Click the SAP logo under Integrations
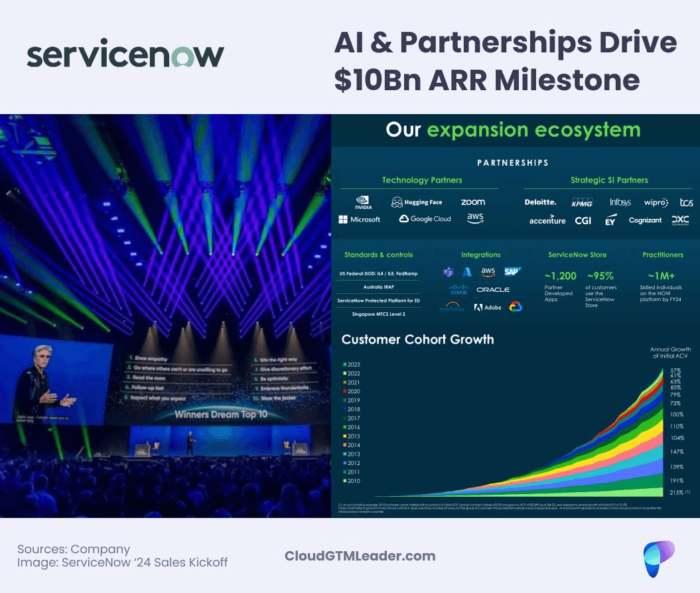The height and width of the screenshot is (593, 700). click(x=512, y=272)
